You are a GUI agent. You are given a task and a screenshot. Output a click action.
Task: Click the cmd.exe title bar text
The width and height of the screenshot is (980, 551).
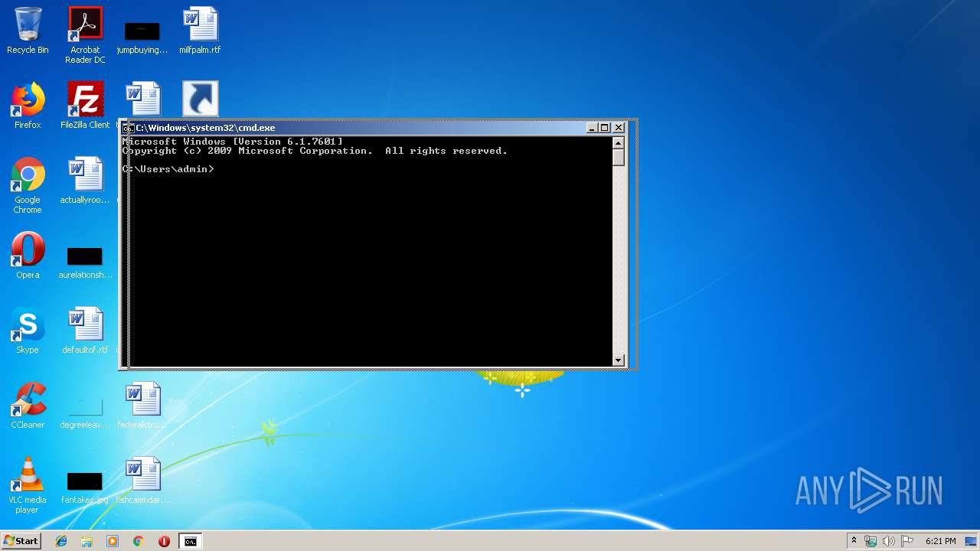(x=205, y=128)
